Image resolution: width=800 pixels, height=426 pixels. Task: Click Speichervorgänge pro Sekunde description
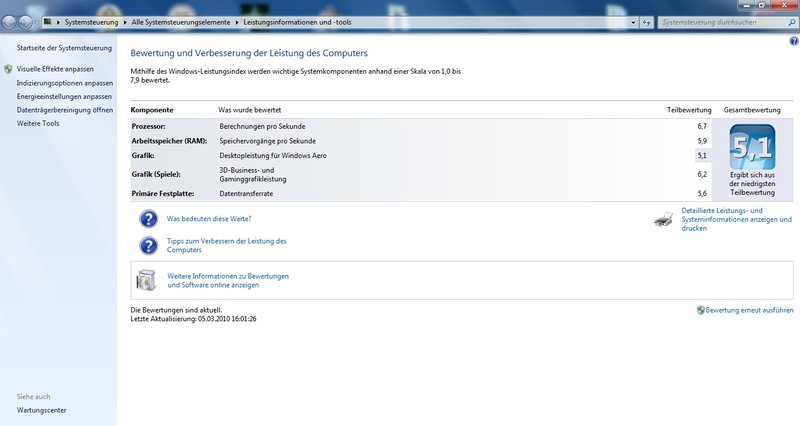pyautogui.click(x=267, y=141)
